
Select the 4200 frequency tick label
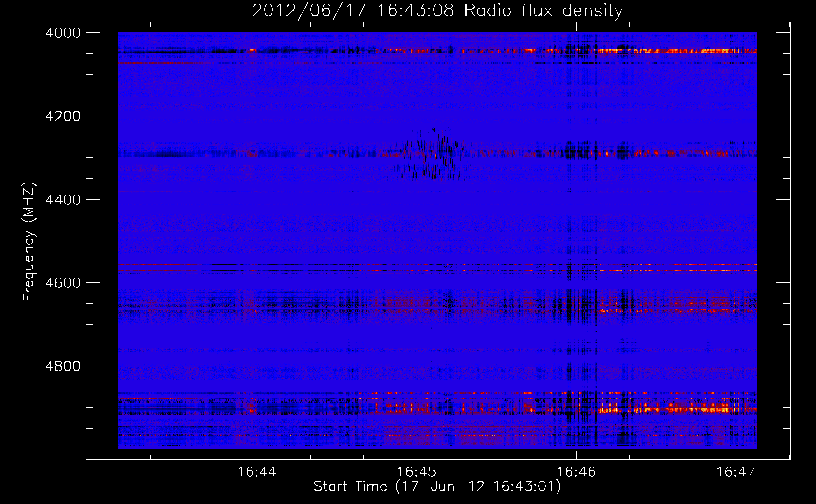63,116
